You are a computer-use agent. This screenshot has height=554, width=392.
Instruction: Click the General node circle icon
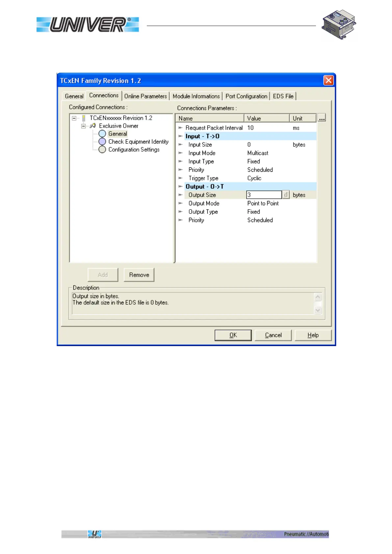point(102,134)
